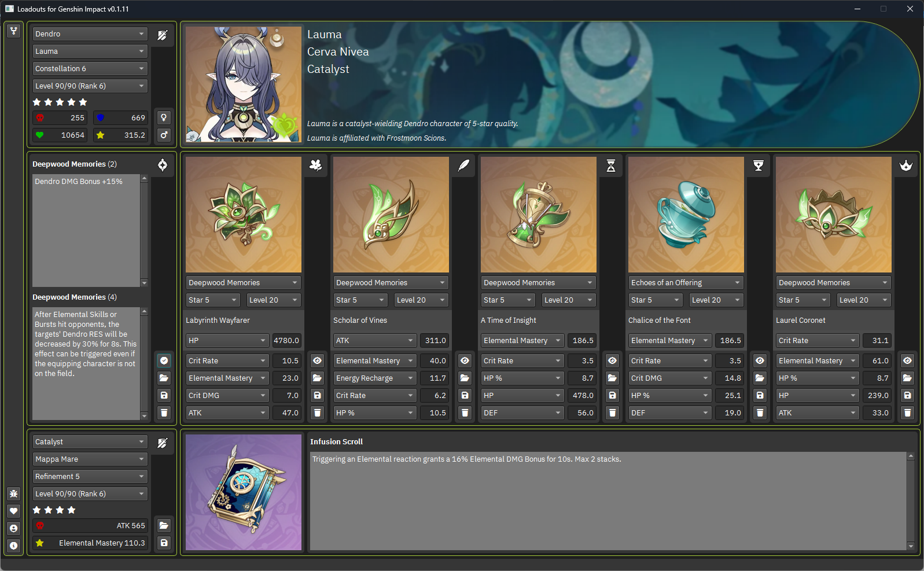924x571 pixels.
Task: Expand the Constellation 6 dropdown
Action: pos(90,68)
